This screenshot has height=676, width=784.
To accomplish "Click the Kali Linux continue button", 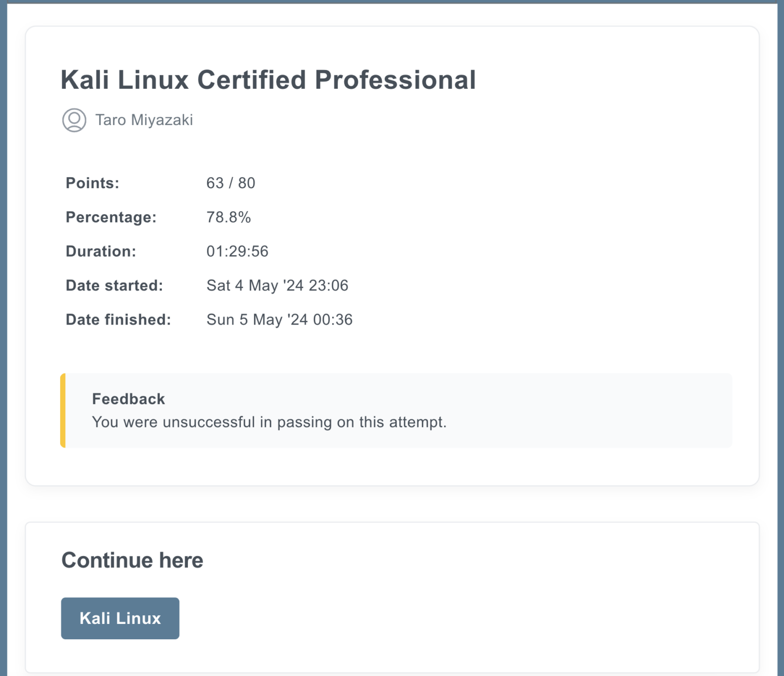I will tap(120, 618).
